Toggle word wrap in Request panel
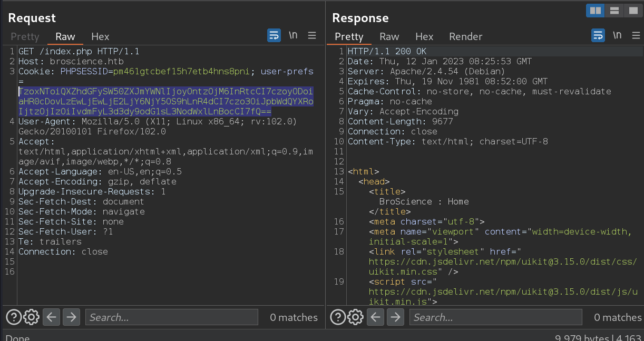This screenshot has width=644, height=341. (x=274, y=36)
